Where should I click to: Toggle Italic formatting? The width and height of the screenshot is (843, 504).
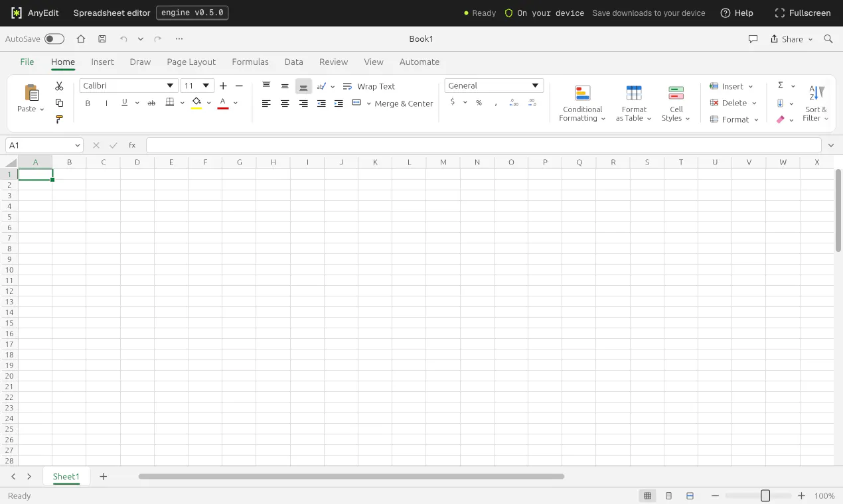[106, 103]
